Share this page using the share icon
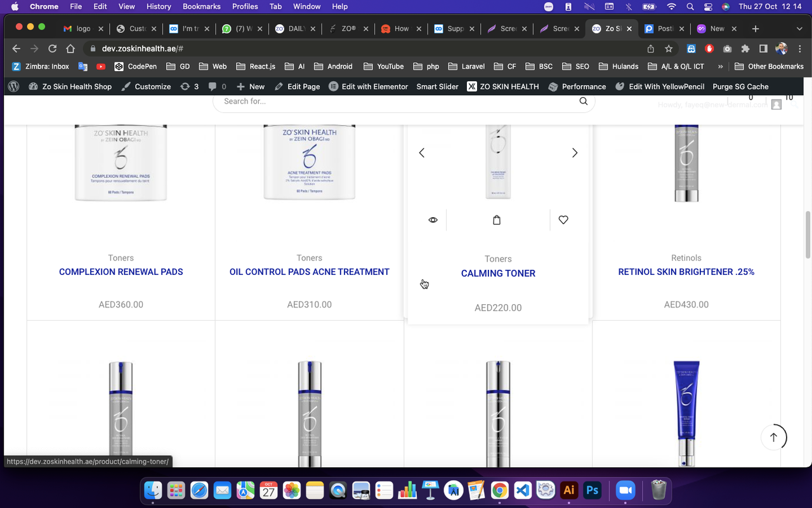The width and height of the screenshot is (812, 508). tap(651, 48)
